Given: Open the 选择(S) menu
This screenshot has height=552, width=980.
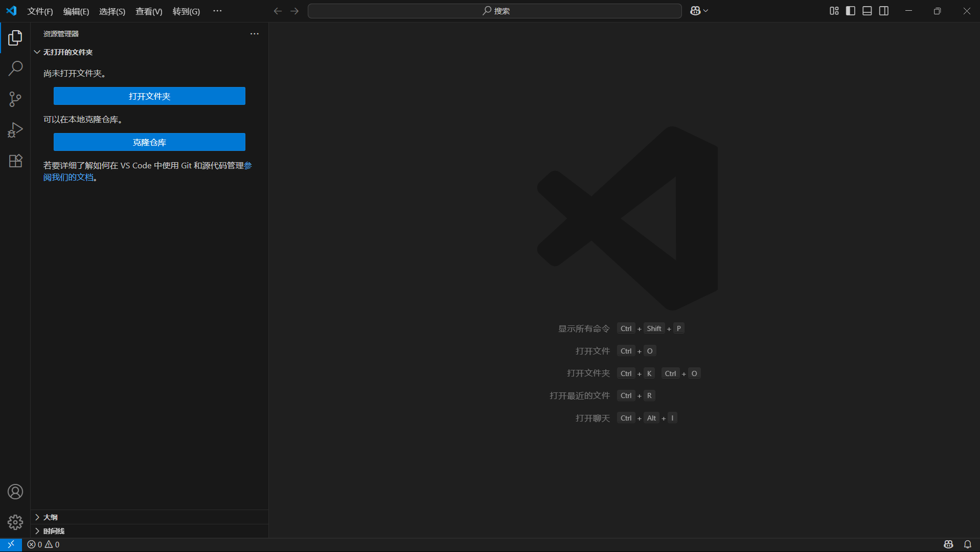Looking at the screenshot, I should 112,11.
